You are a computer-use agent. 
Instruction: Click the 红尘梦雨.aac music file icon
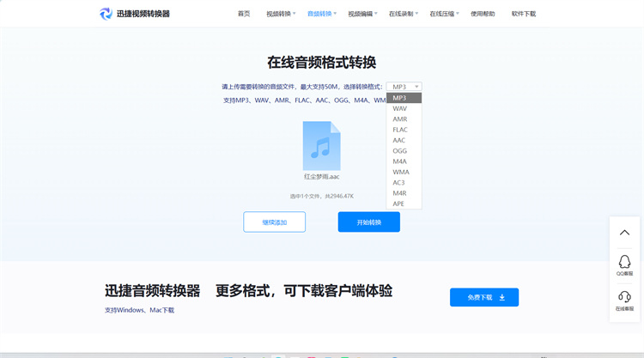(321, 146)
